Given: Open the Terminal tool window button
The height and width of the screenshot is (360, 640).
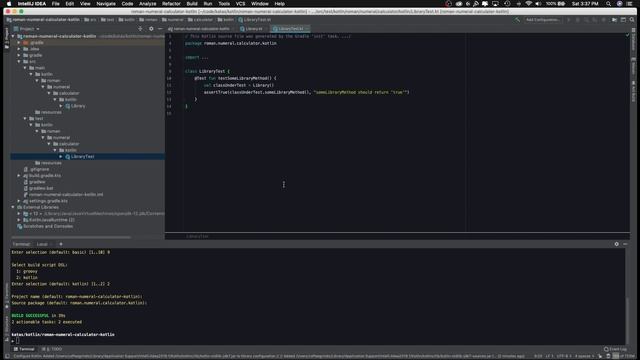Looking at the screenshot, I should (24, 349).
